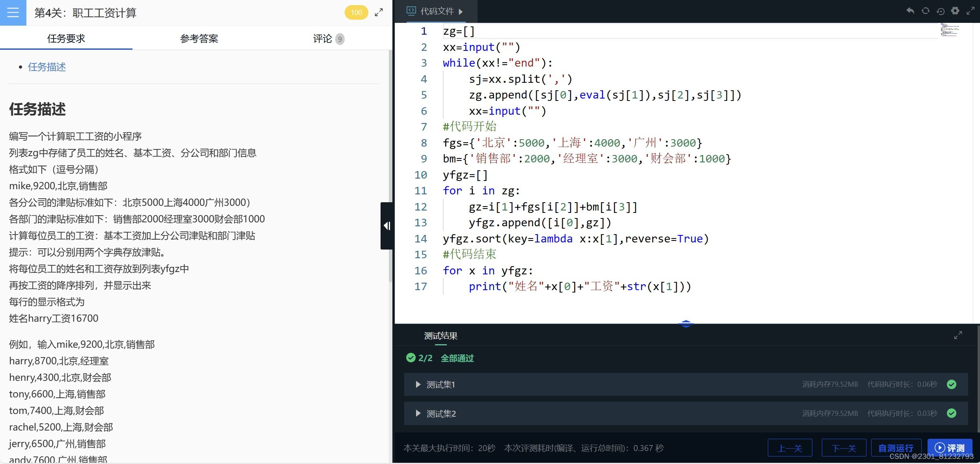Click the restore history icon

point(940,11)
